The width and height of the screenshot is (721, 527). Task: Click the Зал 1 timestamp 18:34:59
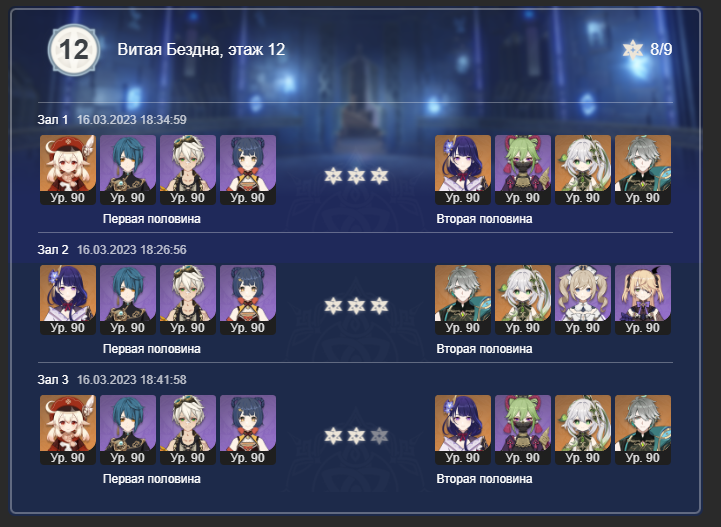[x=132, y=120]
